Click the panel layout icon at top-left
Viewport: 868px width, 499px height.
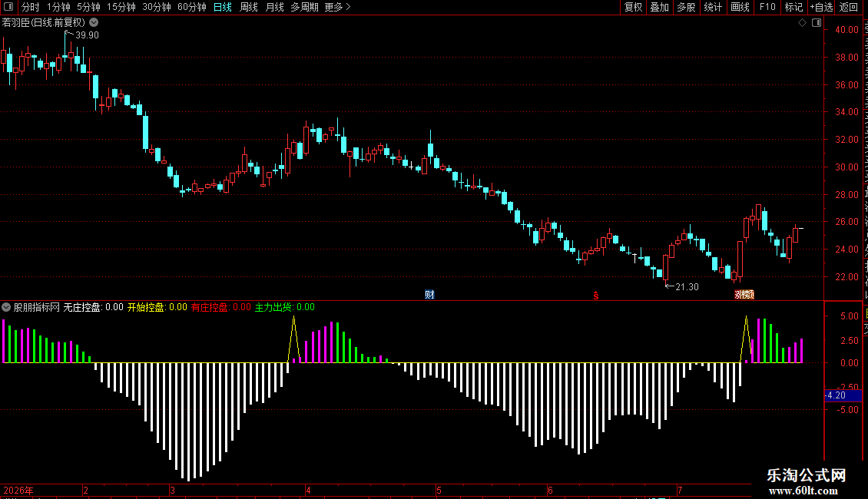tap(8, 7)
